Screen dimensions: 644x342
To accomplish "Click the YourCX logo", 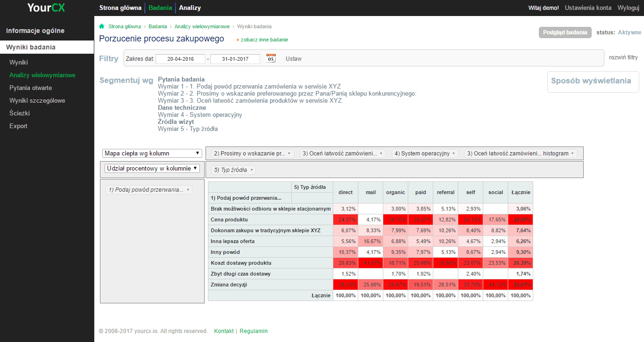I will [x=46, y=8].
